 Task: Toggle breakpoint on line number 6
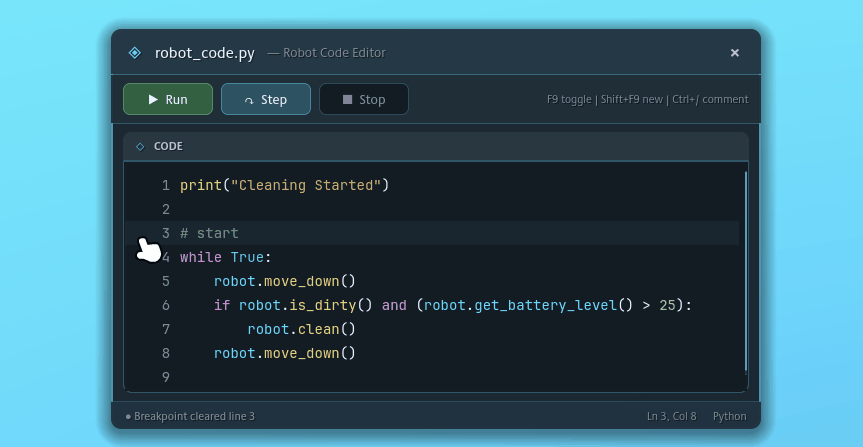coord(166,305)
